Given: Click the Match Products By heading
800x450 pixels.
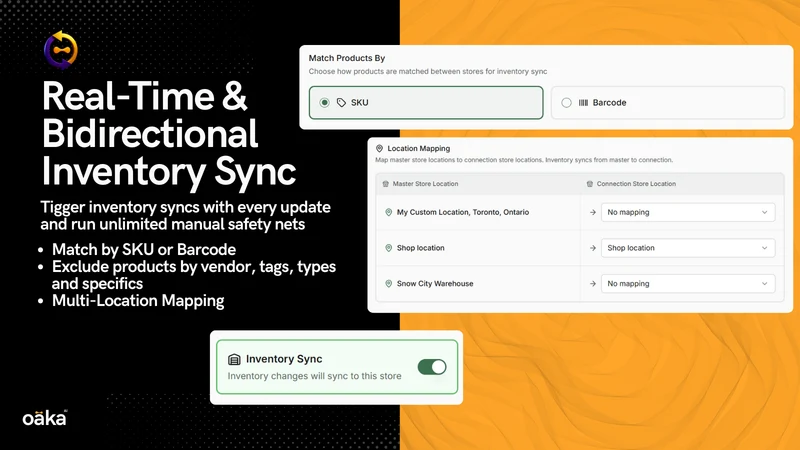Looking at the screenshot, I should [347, 58].
